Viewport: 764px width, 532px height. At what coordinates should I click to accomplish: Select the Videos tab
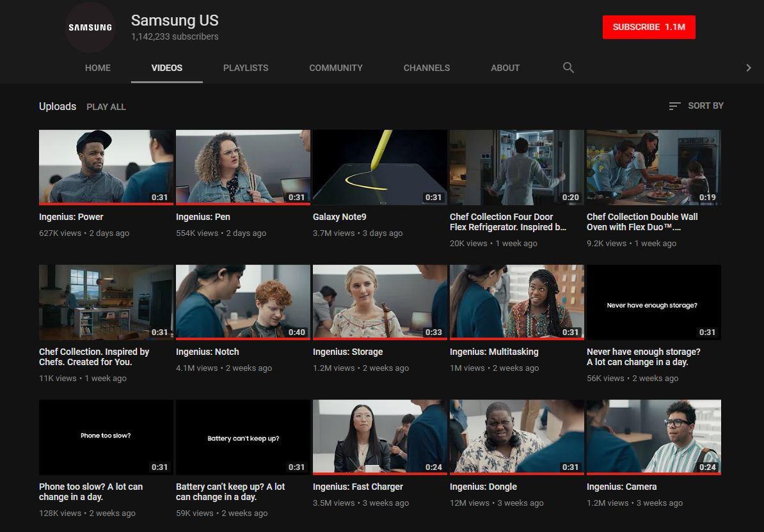click(x=166, y=68)
